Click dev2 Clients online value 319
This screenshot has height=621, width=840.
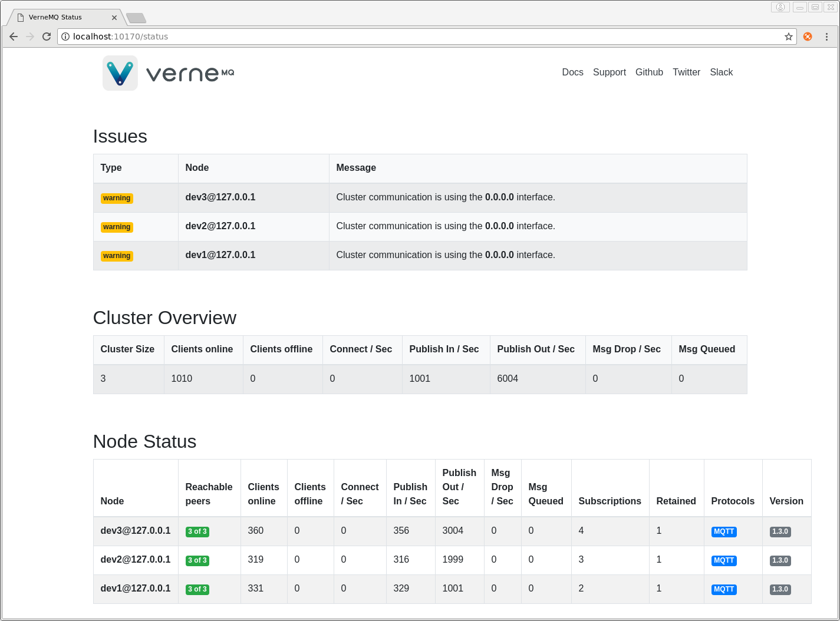click(256, 560)
